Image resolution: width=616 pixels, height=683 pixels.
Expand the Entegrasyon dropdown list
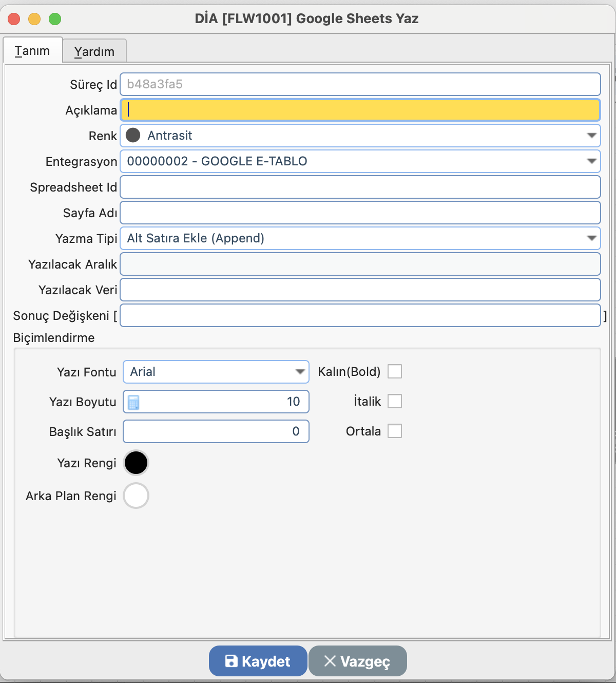[x=591, y=161]
